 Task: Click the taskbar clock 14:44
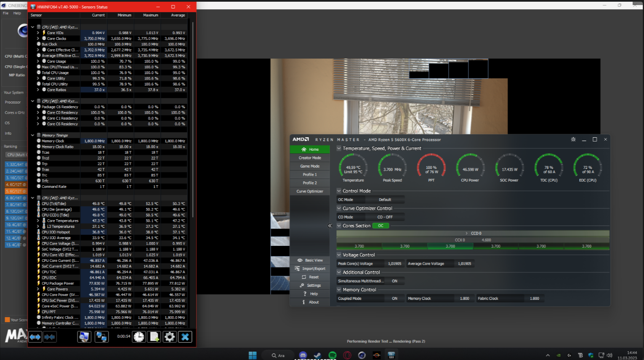pyautogui.click(x=631, y=352)
